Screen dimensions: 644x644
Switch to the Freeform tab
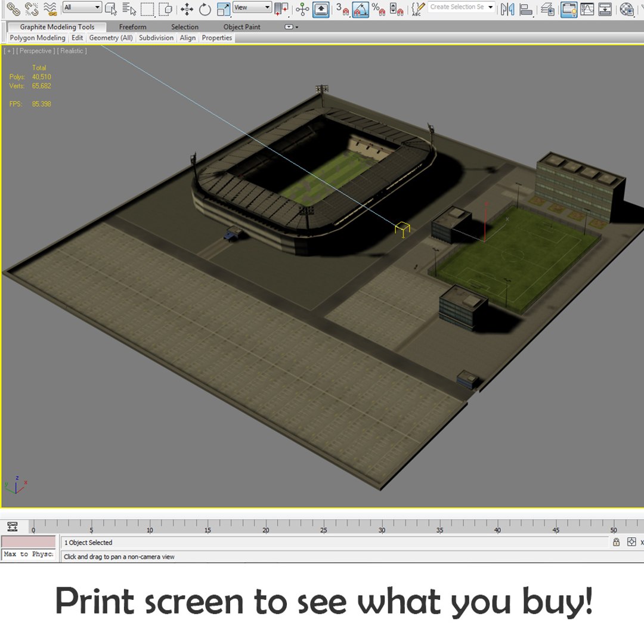pos(132,27)
